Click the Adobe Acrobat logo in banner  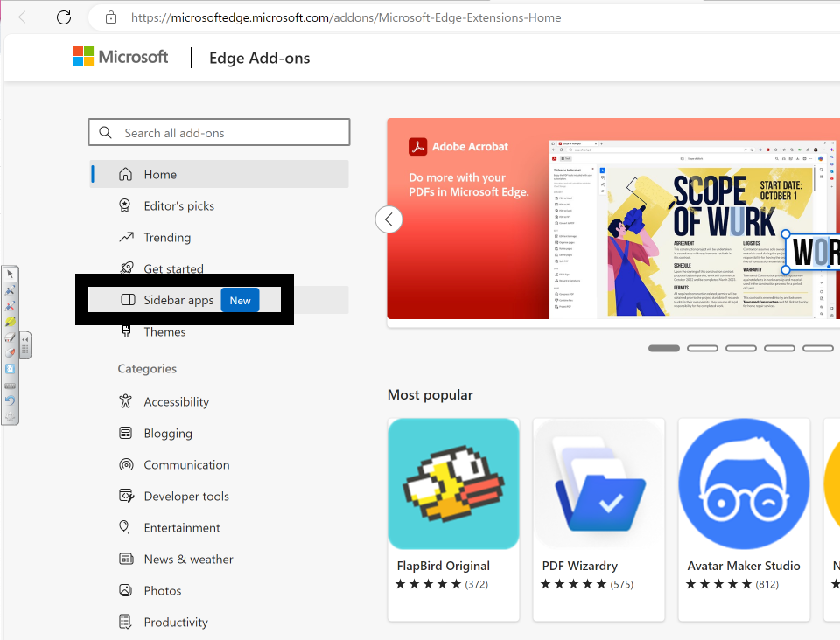(418, 146)
